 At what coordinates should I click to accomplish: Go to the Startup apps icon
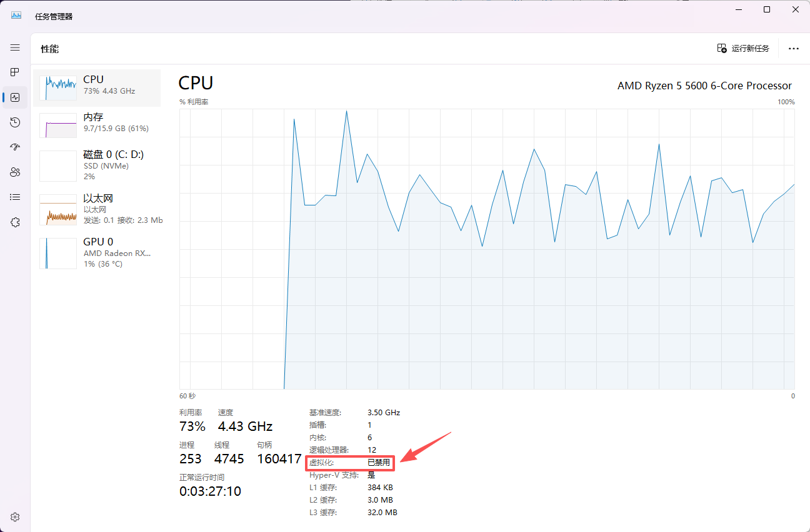pyautogui.click(x=15, y=147)
